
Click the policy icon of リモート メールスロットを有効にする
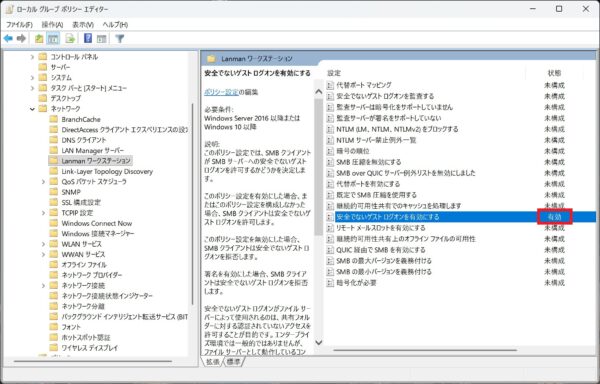[330, 228]
